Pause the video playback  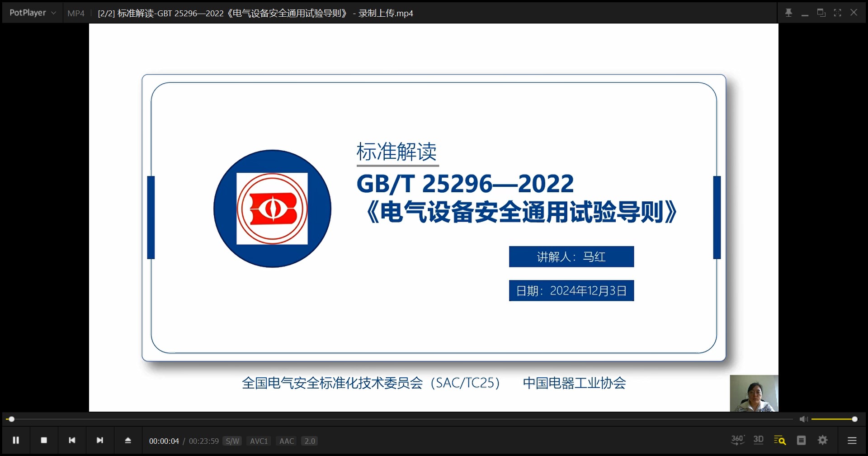pyautogui.click(x=16, y=440)
